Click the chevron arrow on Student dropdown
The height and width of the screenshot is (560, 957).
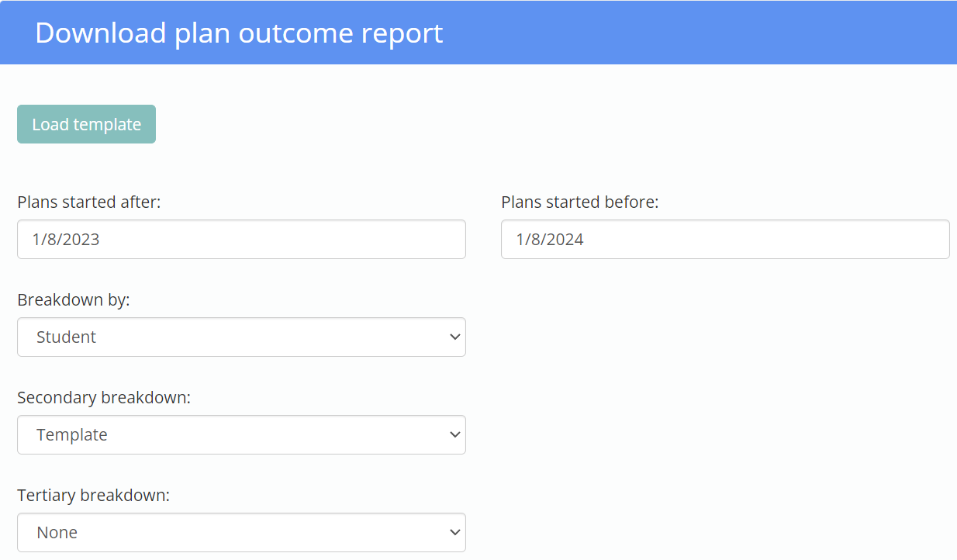click(454, 337)
